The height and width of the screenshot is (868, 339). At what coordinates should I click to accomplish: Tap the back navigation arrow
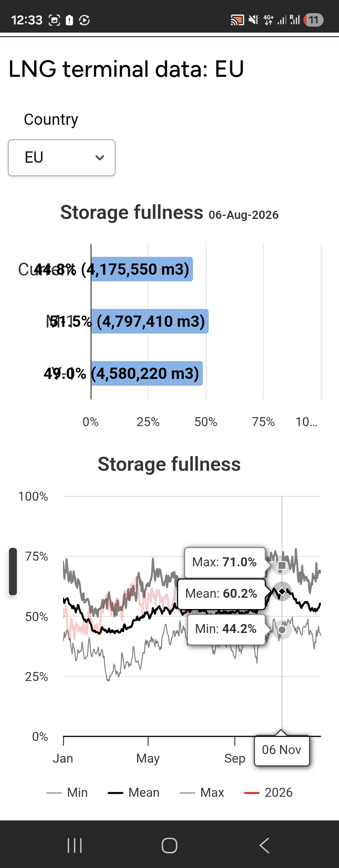264,846
